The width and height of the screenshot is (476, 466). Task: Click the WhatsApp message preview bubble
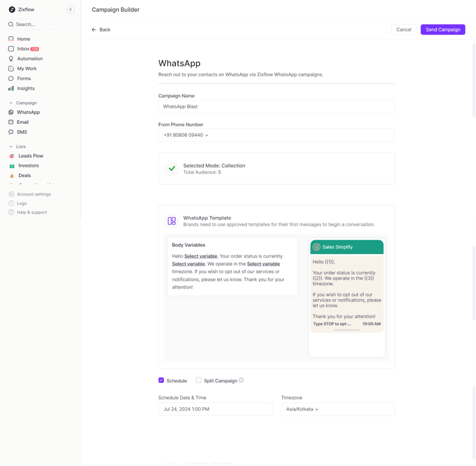(347, 294)
